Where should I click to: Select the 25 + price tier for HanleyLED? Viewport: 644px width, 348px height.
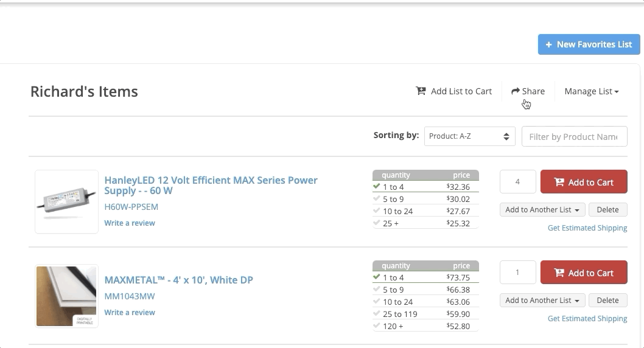tap(425, 223)
